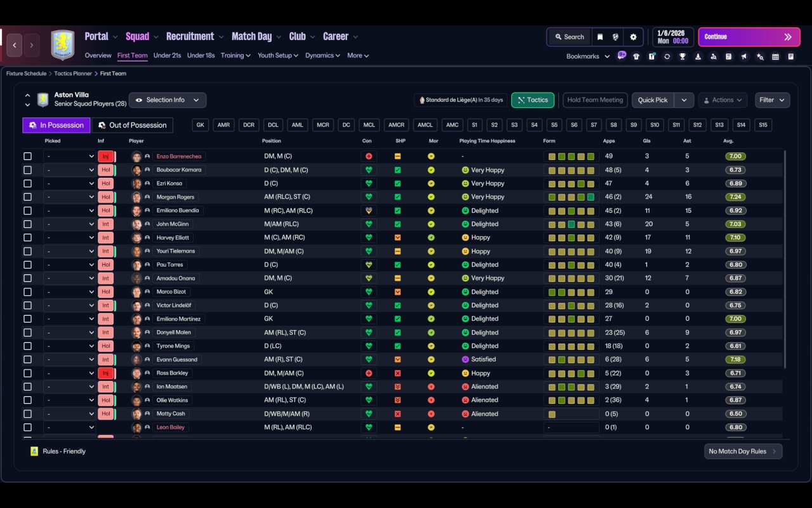
Task: Click the Aston Villa club badge
Action: tap(62, 45)
